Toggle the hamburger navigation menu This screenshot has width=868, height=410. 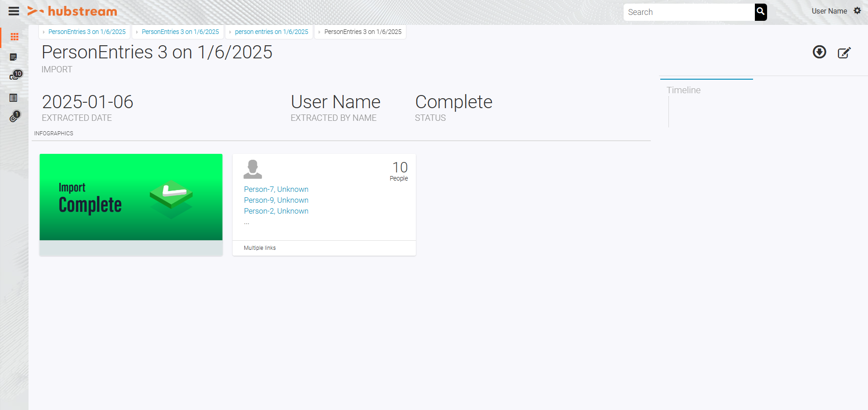pyautogui.click(x=14, y=11)
